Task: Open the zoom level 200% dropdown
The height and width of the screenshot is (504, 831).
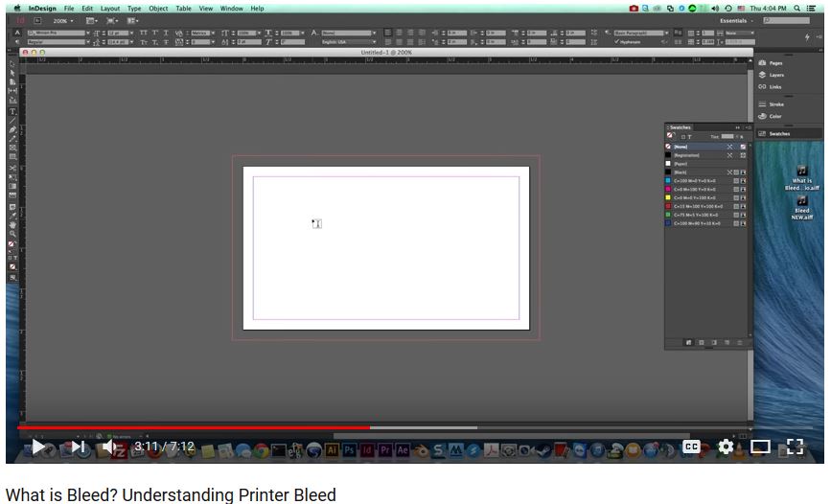Action: [x=63, y=20]
